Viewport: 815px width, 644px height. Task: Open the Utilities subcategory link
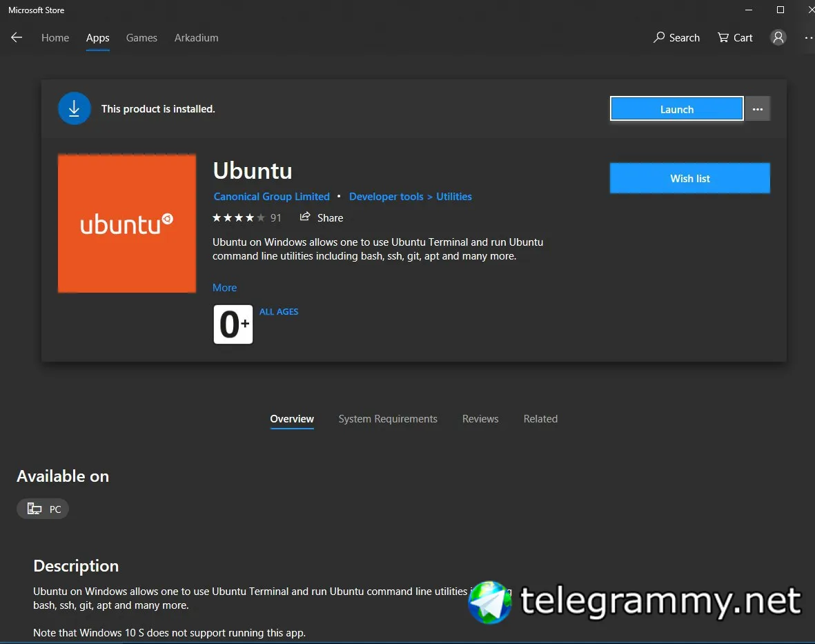click(x=454, y=197)
